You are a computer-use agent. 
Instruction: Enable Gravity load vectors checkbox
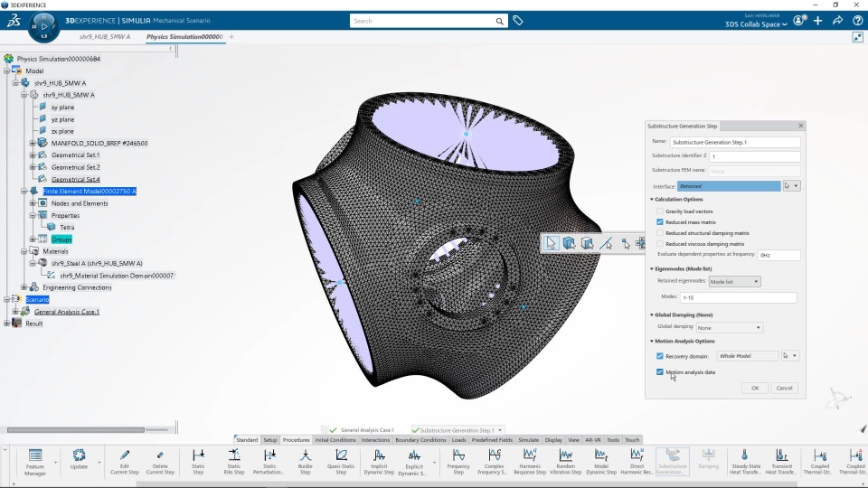660,211
